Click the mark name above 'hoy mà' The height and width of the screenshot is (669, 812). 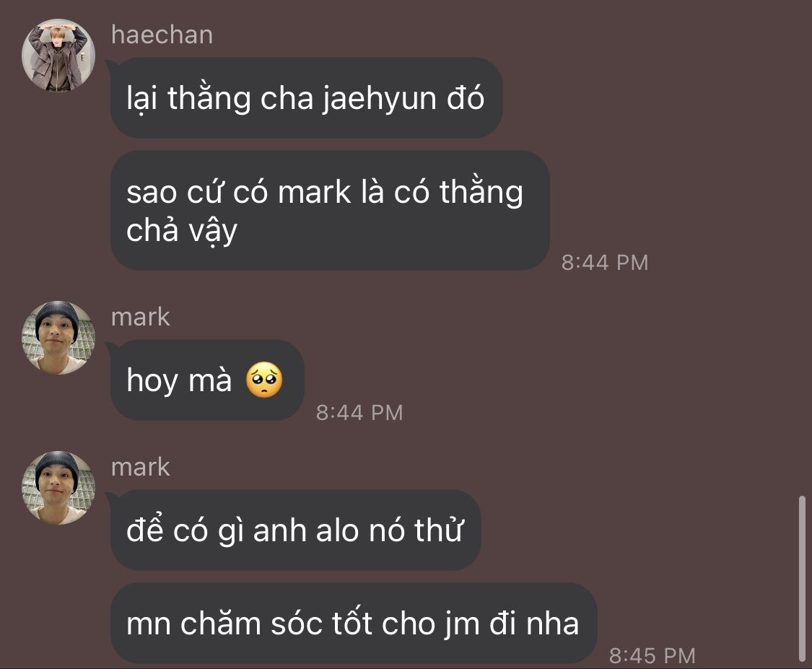140,317
